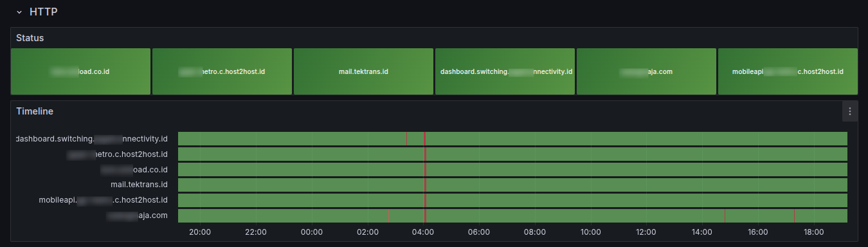
Task: Click red marker before 03:00 on aja.com row
Action: (x=388, y=215)
